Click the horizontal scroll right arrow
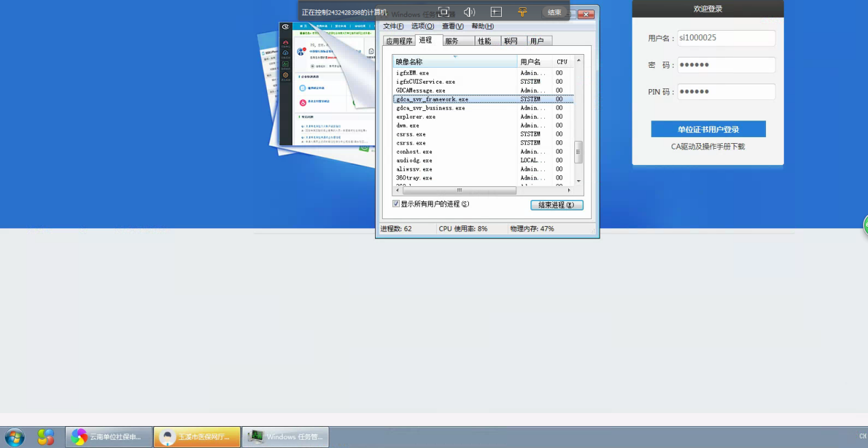This screenshot has height=448, width=868. click(x=569, y=190)
